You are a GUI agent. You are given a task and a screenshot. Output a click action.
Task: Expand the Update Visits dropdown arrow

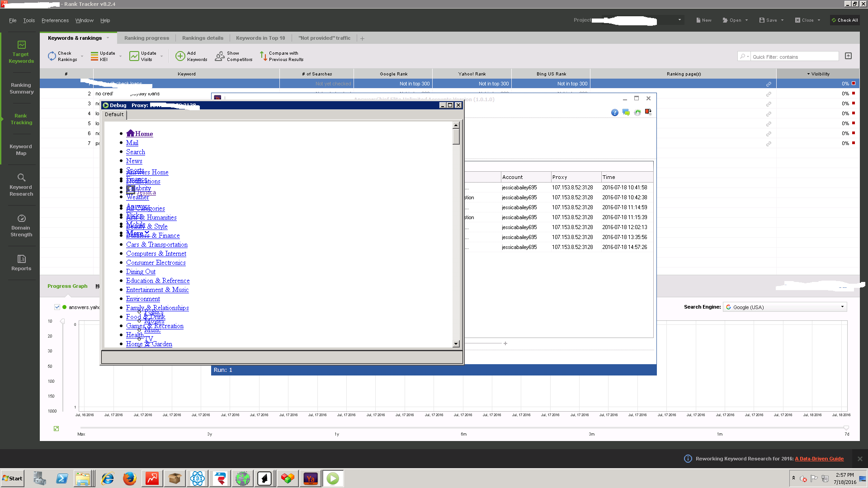pyautogui.click(x=161, y=56)
